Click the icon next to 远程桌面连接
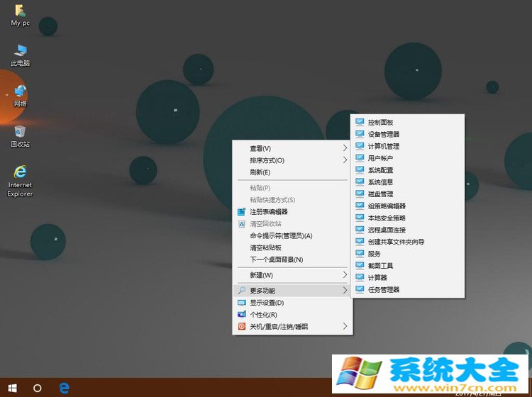This screenshot has height=397, width=532. (360, 230)
